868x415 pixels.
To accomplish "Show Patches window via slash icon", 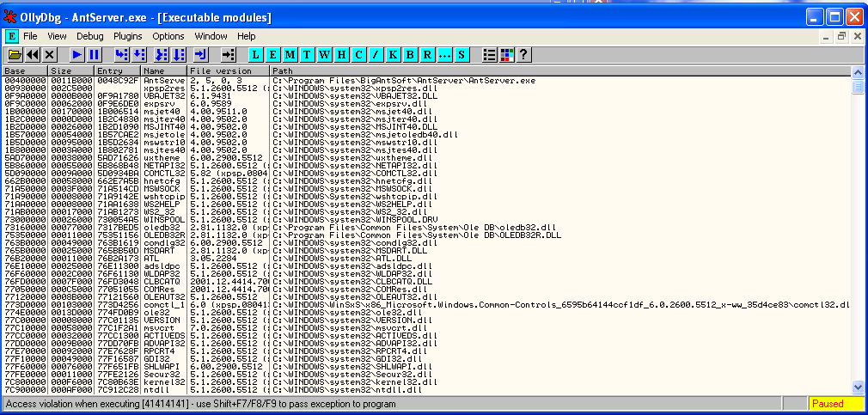I will tap(376, 54).
